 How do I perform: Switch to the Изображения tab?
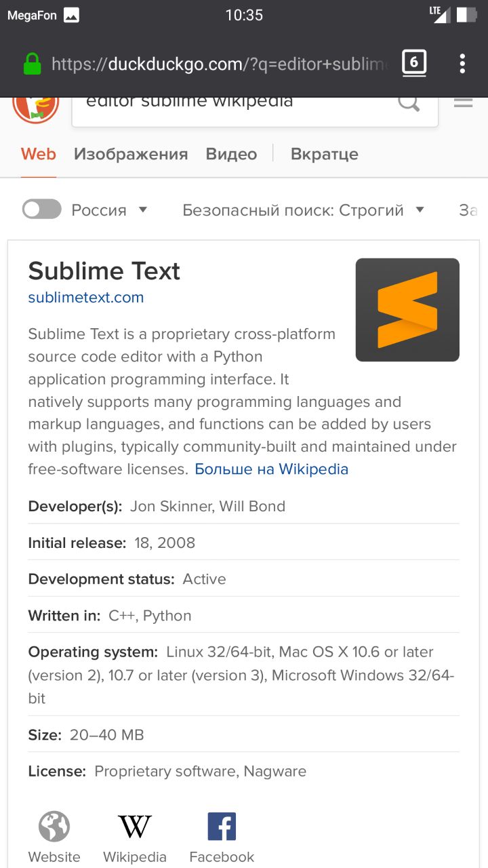pos(131,155)
